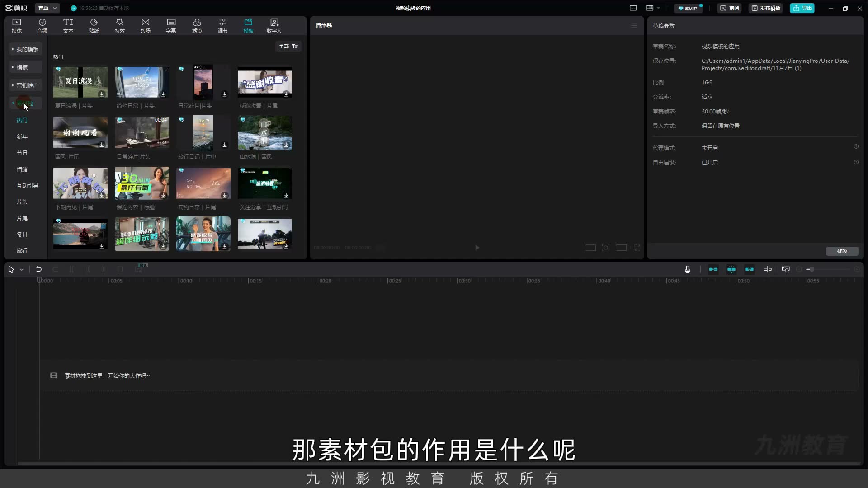
Task: Open the 30MIN 课程内容 标题 thumbnail
Action: point(142,183)
